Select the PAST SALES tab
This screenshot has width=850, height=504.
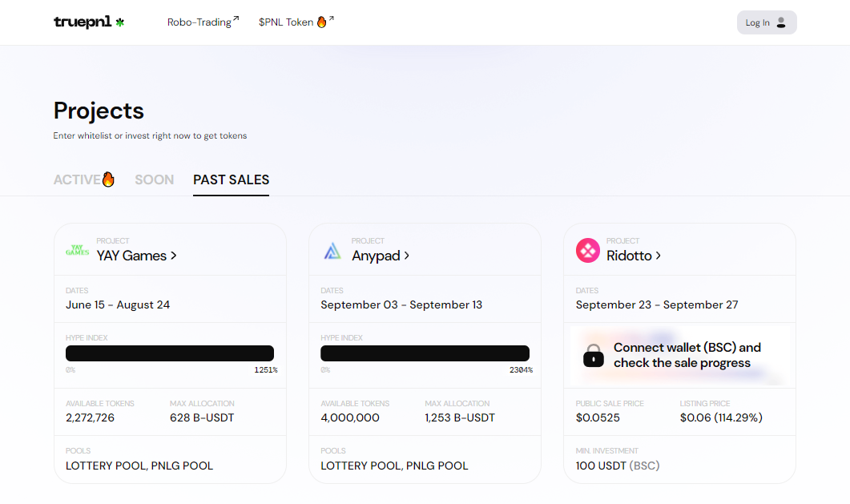pyautogui.click(x=231, y=179)
